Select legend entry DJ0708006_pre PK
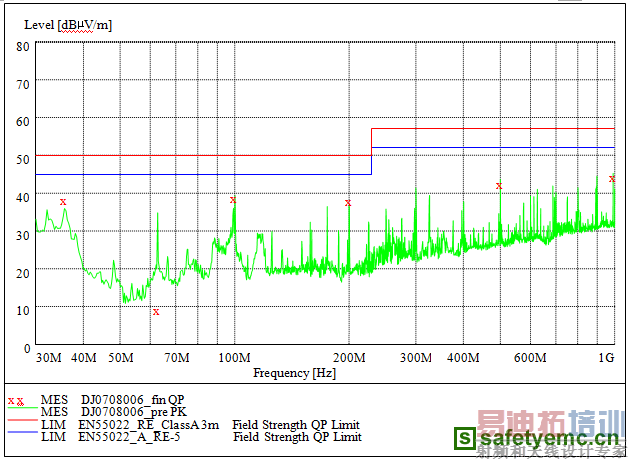Screen dimensions: 630x461 coord(134,412)
